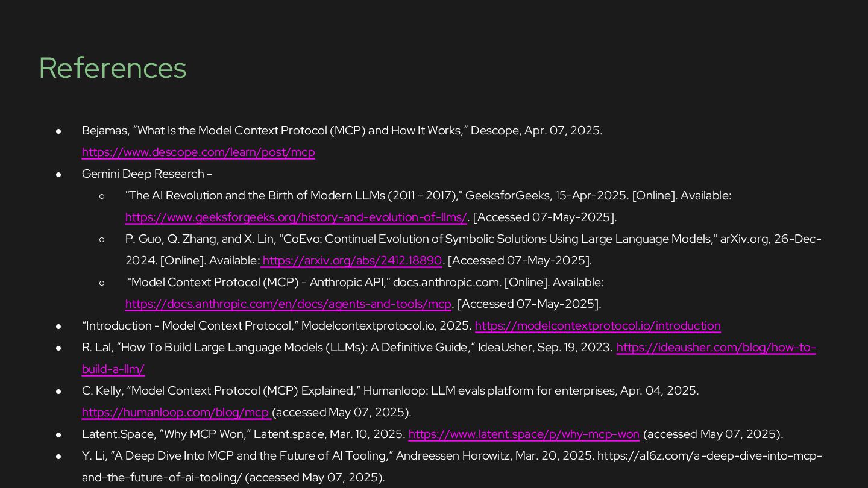Open the arxiv.org/abs/2412.18890 link
This screenshot has height=488, width=868.
click(x=352, y=261)
